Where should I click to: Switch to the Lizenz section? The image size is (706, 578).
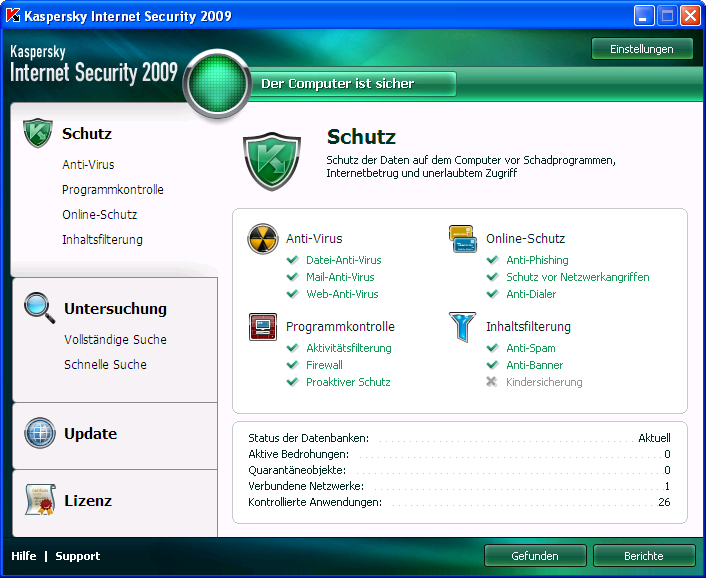point(88,501)
